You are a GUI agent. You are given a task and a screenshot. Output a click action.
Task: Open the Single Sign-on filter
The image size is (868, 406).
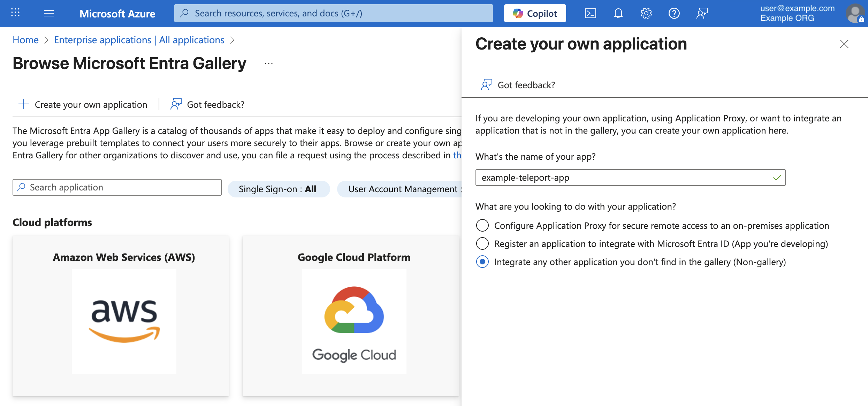279,189
